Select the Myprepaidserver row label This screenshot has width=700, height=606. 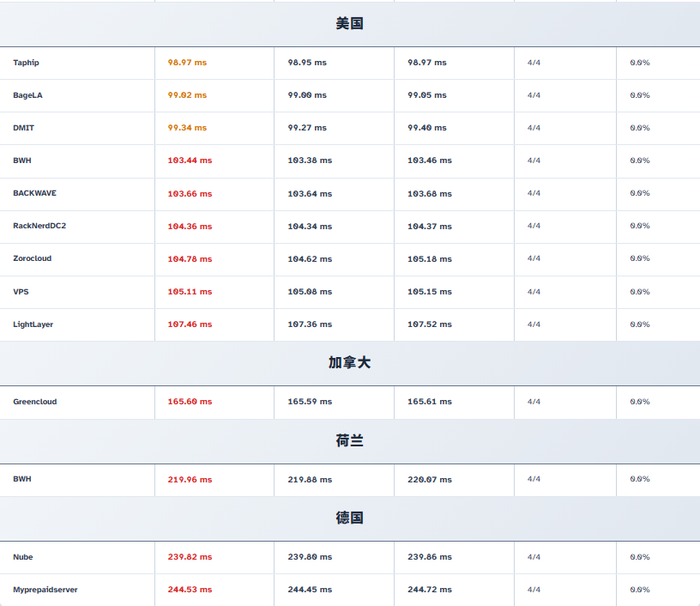(45, 590)
